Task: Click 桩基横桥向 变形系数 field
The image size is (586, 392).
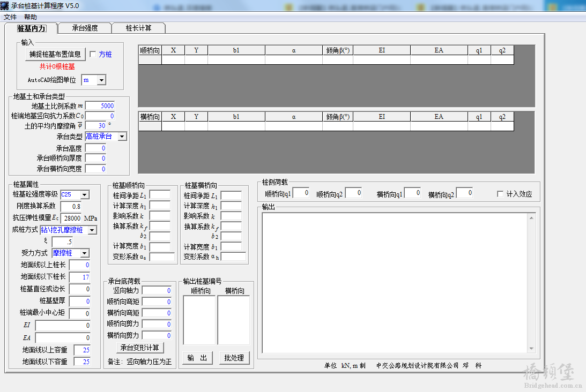Action: [x=233, y=257]
